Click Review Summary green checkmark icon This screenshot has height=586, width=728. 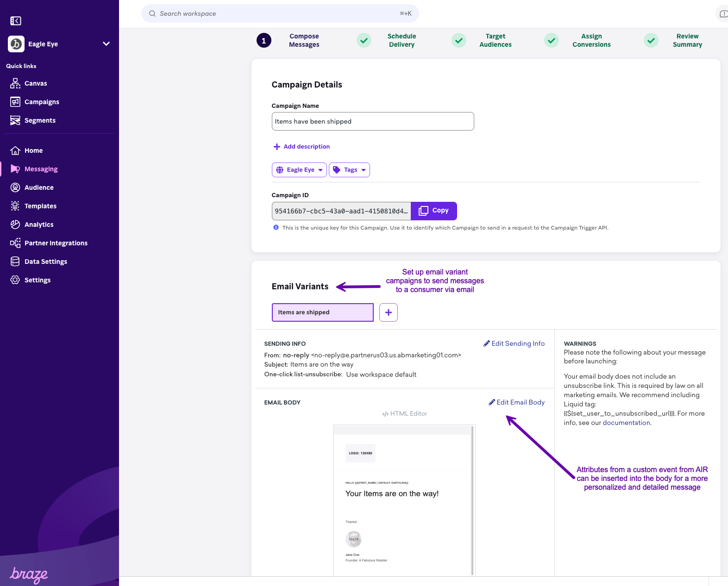(x=651, y=40)
